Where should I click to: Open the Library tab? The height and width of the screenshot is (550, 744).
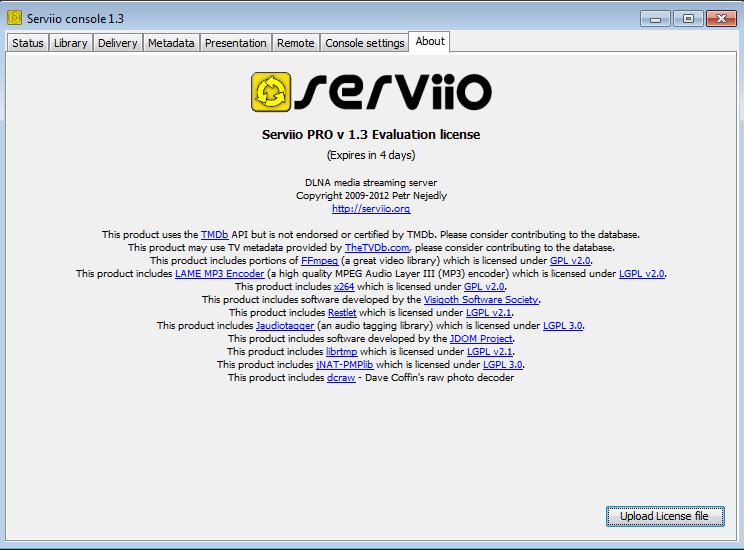(70, 43)
